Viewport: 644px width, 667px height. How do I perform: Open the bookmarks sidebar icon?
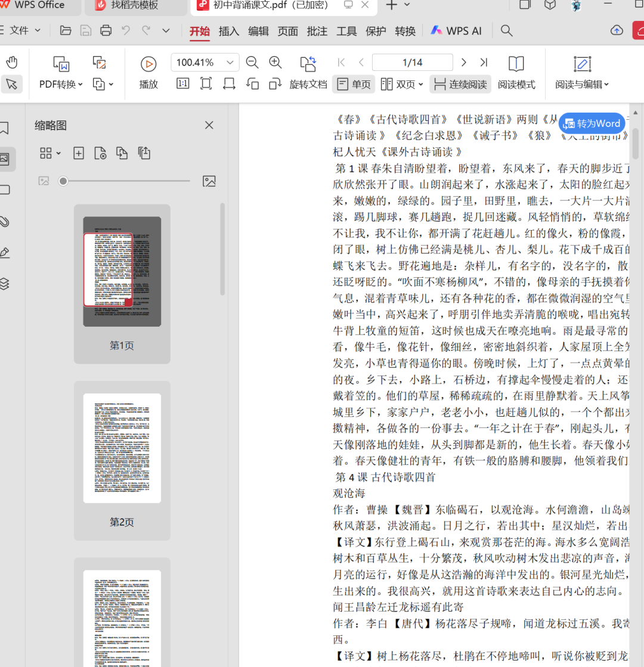(5, 128)
